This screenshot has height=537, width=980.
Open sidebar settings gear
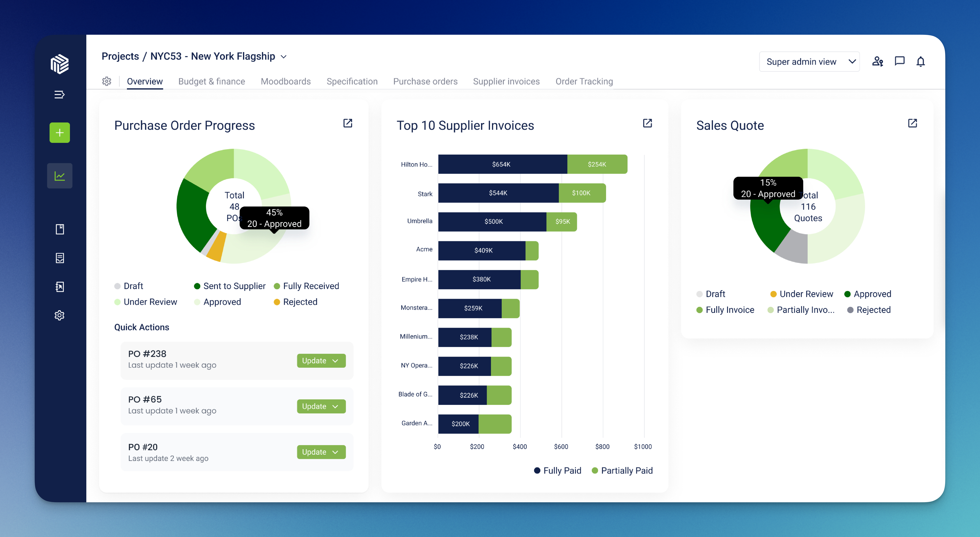[59, 315]
